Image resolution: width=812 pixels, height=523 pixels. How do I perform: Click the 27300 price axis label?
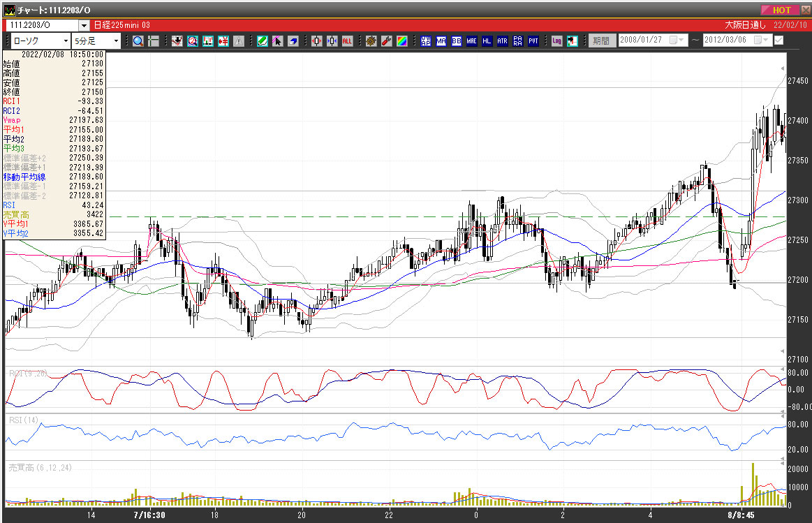(x=798, y=200)
